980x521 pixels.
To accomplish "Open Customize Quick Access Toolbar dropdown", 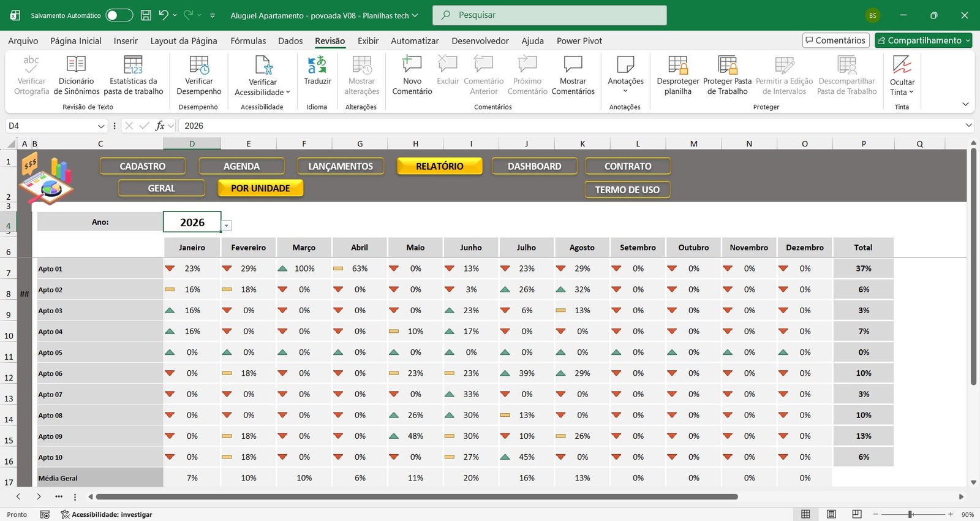I will 213,15.
